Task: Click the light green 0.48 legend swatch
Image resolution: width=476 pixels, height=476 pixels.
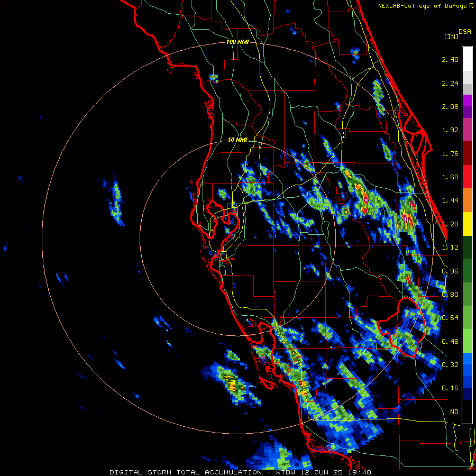Action: point(467,341)
